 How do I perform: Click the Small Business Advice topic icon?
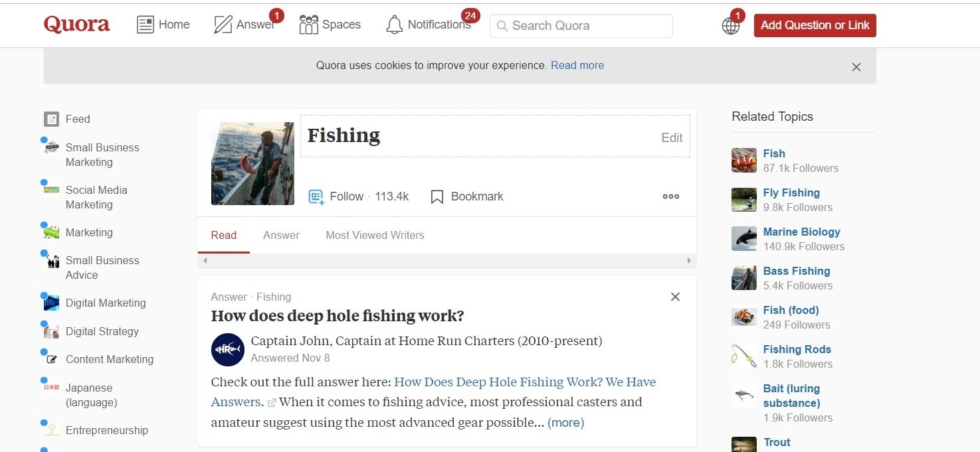(52, 260)
